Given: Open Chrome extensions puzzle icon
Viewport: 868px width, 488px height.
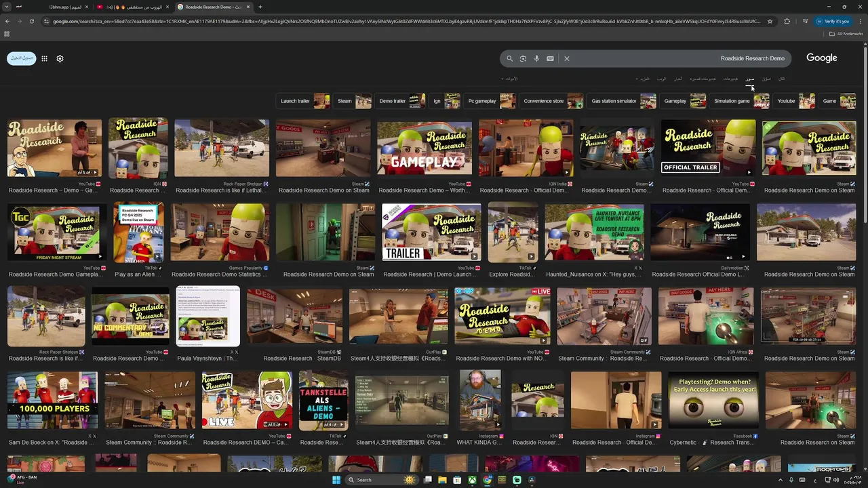Looking at the screenshot, I should click(x=787, y=21).
